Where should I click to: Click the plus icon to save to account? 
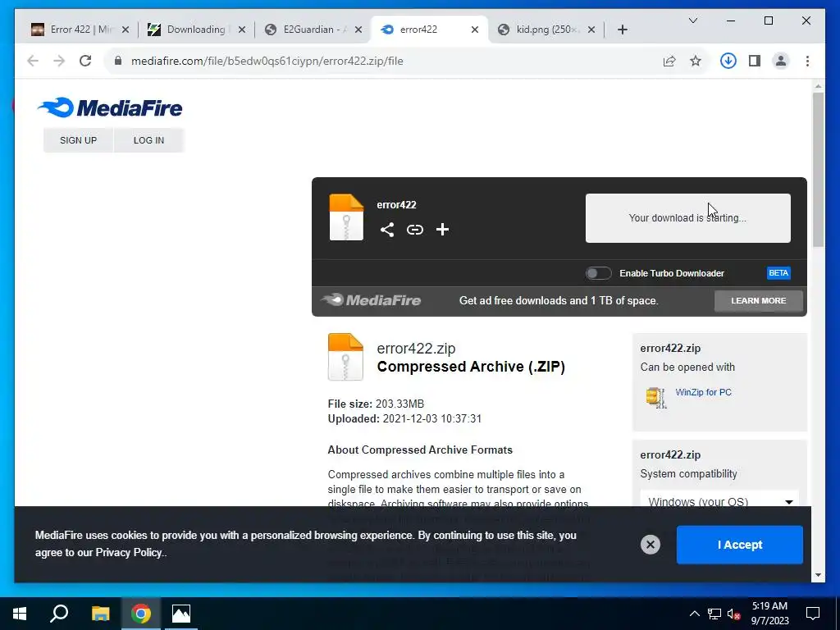pos(442,230)
